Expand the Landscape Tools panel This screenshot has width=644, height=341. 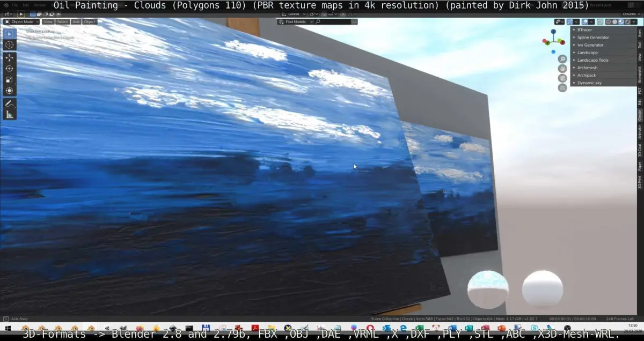coord(603,60)
